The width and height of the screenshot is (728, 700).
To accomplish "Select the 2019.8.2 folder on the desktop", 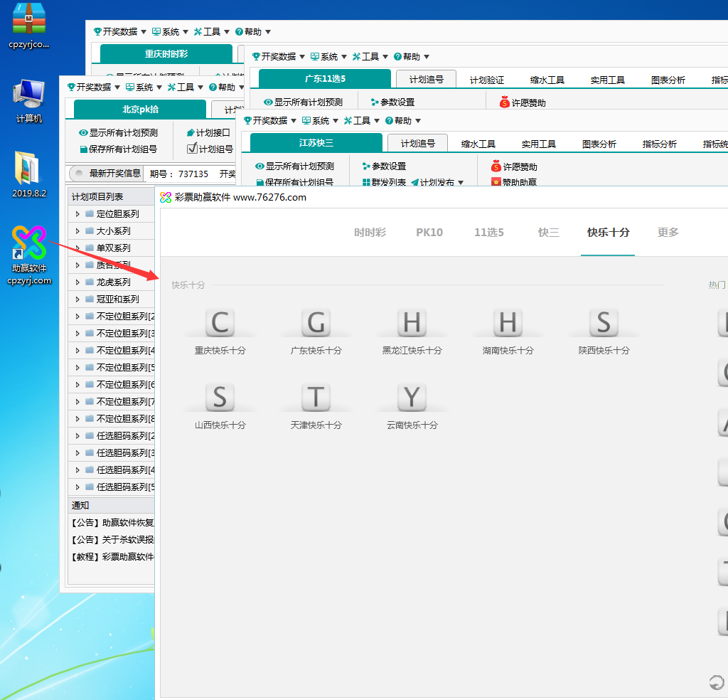I will click(28, 174).
